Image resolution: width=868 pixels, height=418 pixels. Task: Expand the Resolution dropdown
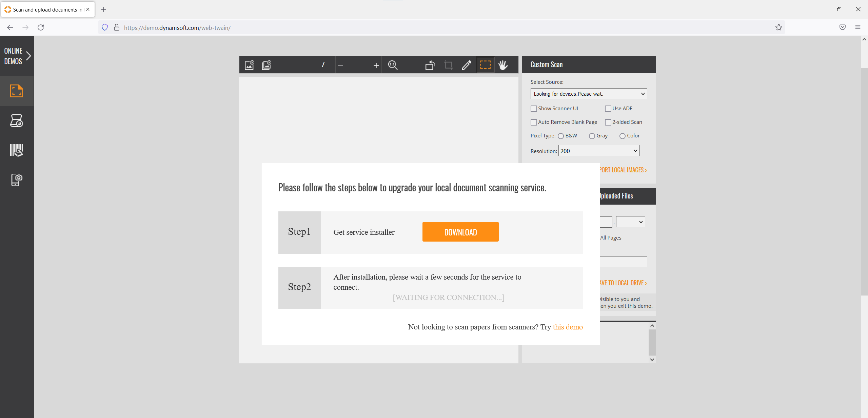(x=599, y=151)
